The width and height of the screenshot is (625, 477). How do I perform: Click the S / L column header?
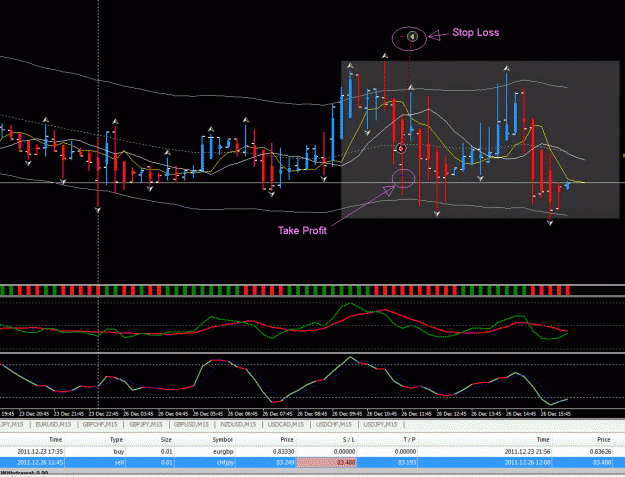click(x=349, y=440)
